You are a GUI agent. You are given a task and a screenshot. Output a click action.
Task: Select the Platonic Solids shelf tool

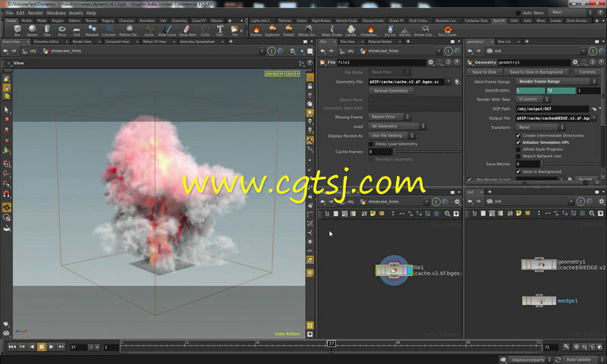tap(129, 30)
